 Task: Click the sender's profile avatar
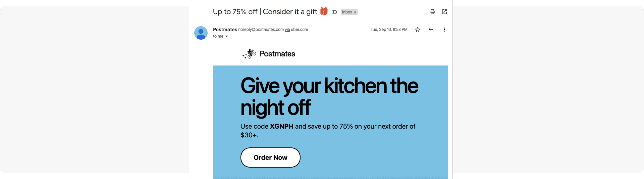[201, 33]
